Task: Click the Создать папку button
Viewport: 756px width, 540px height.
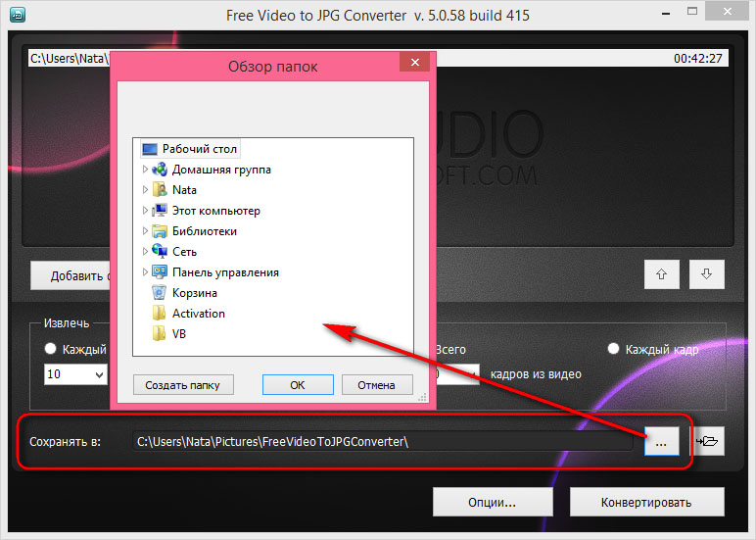Action: 183,385
